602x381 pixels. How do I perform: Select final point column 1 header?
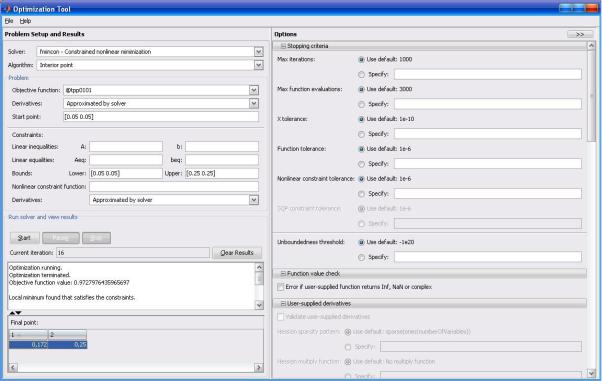tap(28, 335)
